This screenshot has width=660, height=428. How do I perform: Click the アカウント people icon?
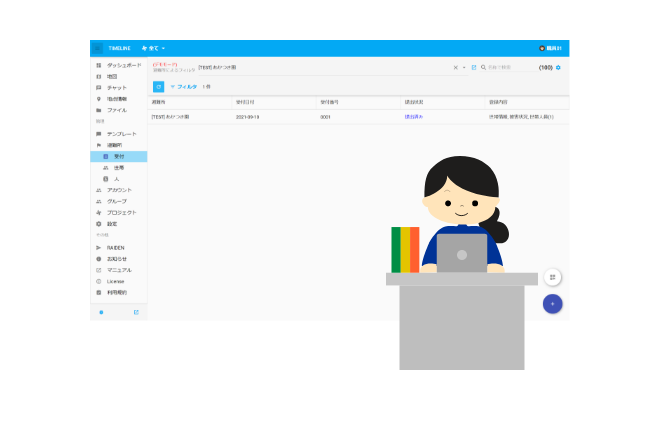click(x=98, y=190)
